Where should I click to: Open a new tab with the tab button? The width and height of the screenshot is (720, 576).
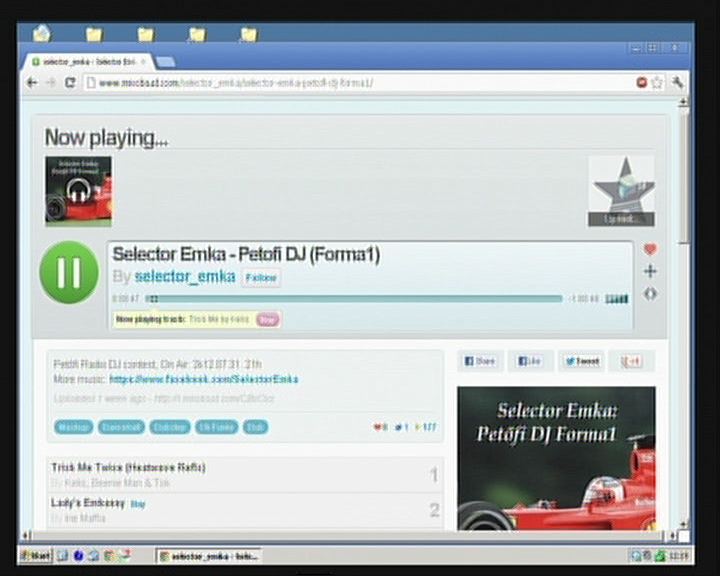tap(165, 62)
